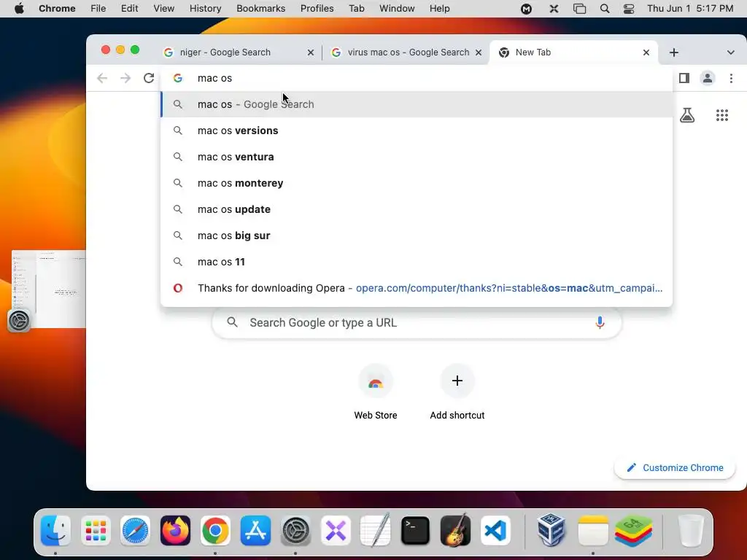The width and height of the screenshot is (747, 560).
Task: Choose mac os update suggestion
Action: tap(417, 209)
